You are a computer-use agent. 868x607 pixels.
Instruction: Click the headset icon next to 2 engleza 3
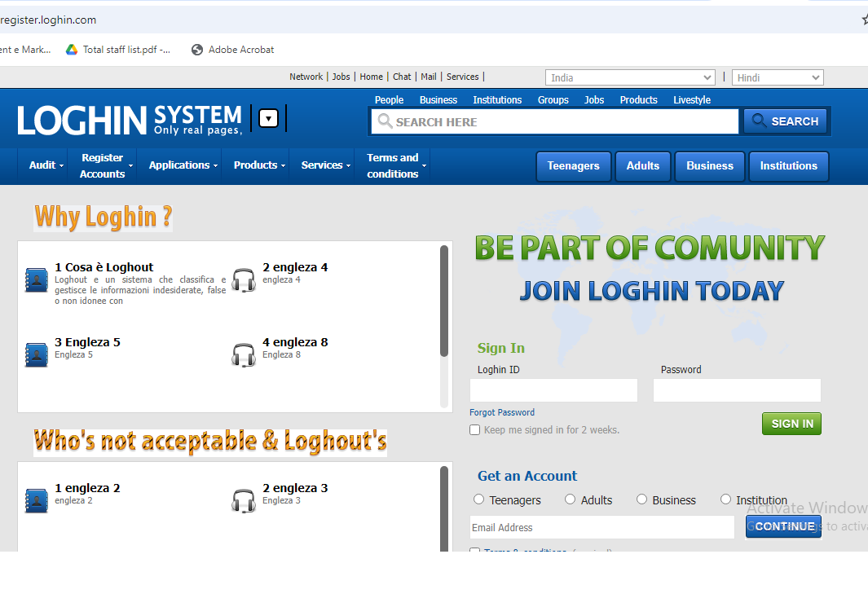[x=244, y=500]
